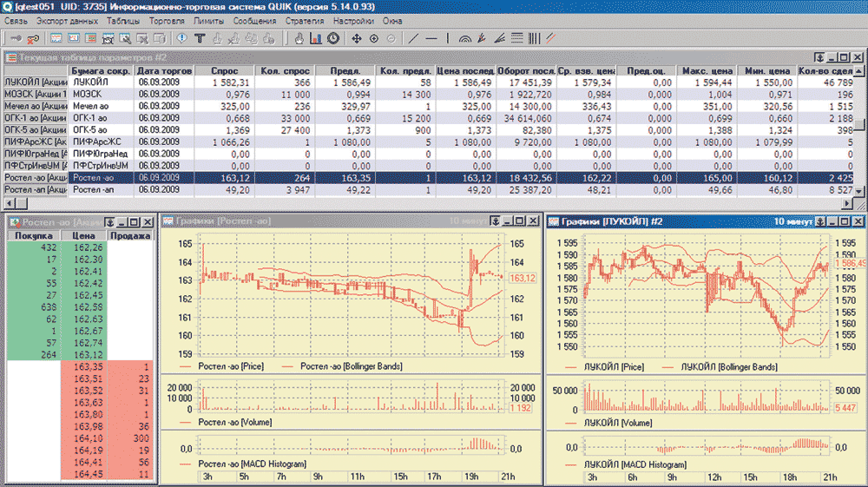Screen dimensions: 868x487
Task: Open the Экспорт данных menu
Action: pyautogui.click(x=67, y=21)
